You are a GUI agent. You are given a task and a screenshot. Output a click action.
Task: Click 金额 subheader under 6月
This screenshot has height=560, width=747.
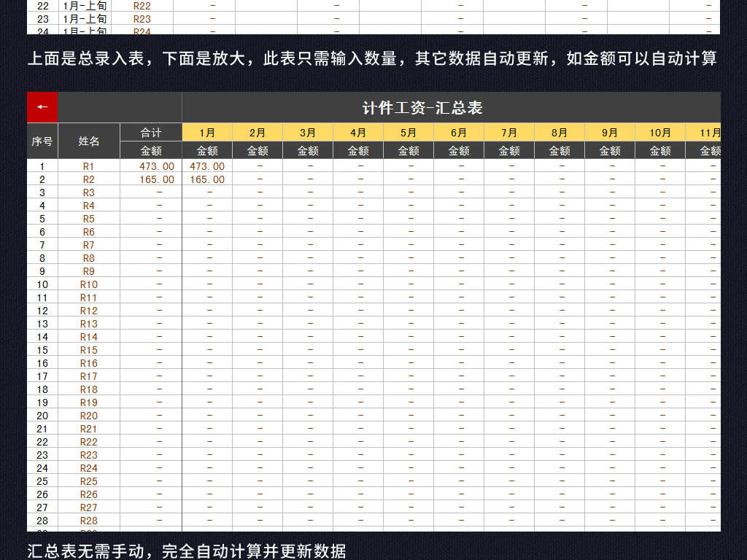point(459,150)
